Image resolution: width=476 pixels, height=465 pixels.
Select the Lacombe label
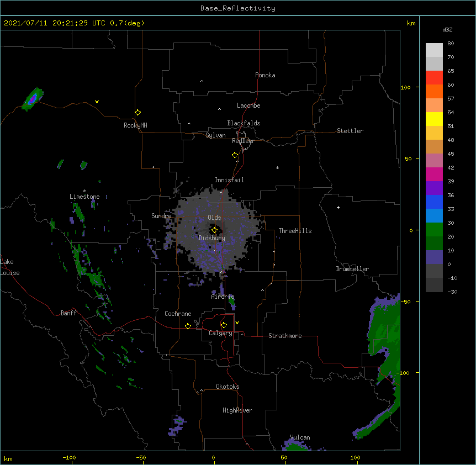(x=248, y=105)
